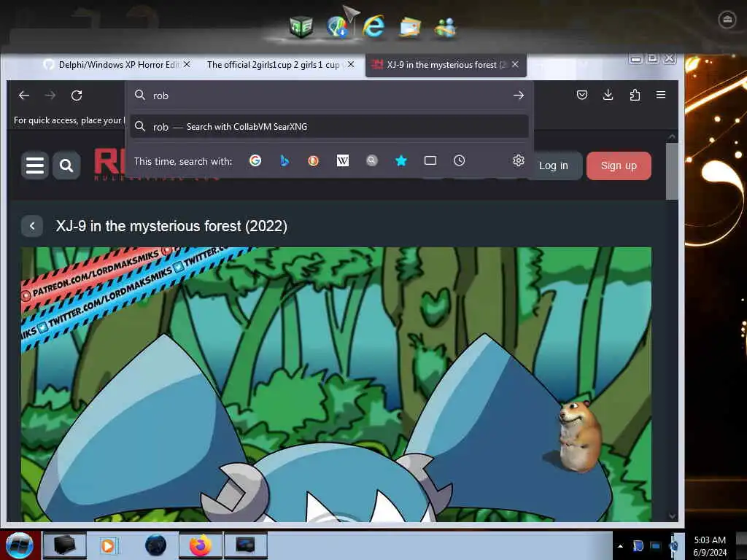Close the XJ-9 tab
Image resolution: width=747 pixels, height=560 pixels.
516,64
